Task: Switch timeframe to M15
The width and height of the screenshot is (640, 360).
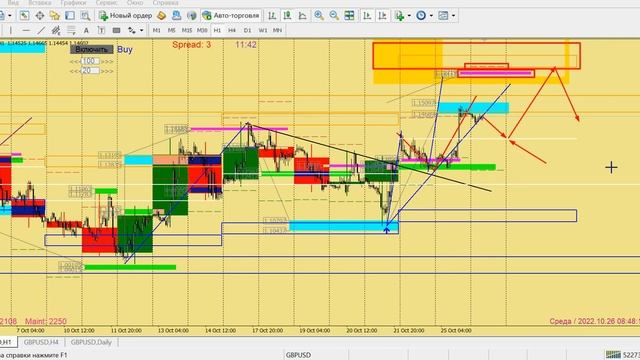Action: click(187, 30)
